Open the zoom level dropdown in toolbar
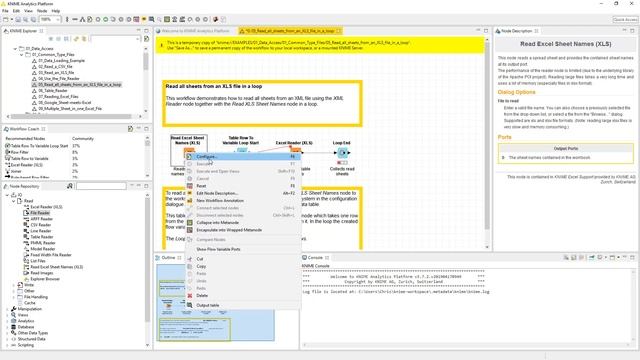Image resolution: width=640 pixels, height=360 pixels. pyautogui.click(x=58, y=19)
